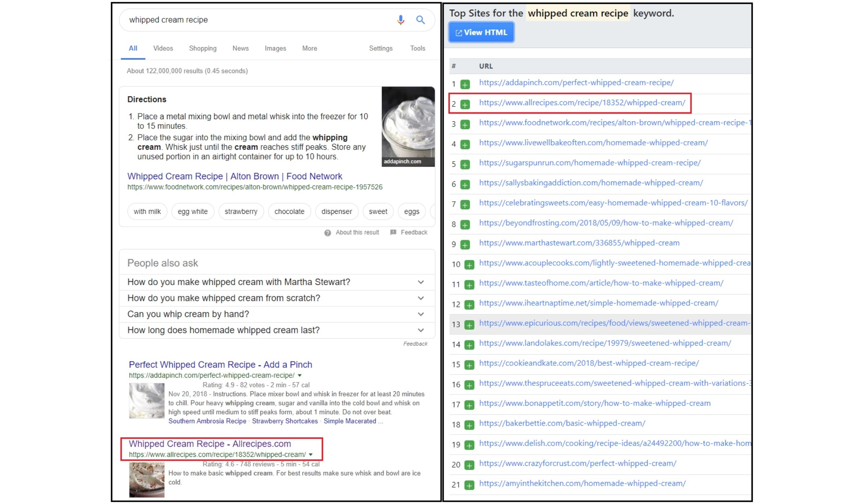Viewport: 864px width, 504px height.
Task: Open the dropdown arrow after the addapinch.com result URL
Action: coord(300,375)
